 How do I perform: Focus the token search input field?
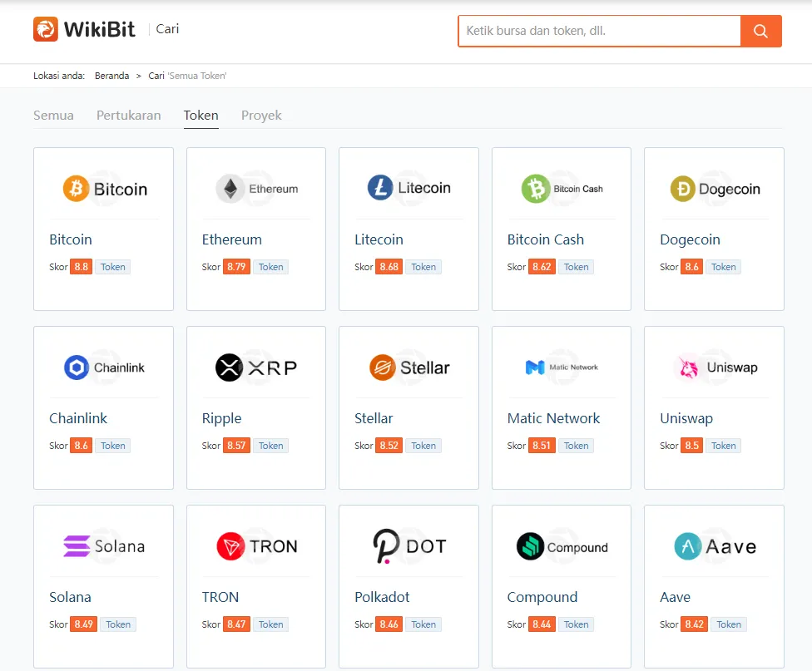(599, 31)
